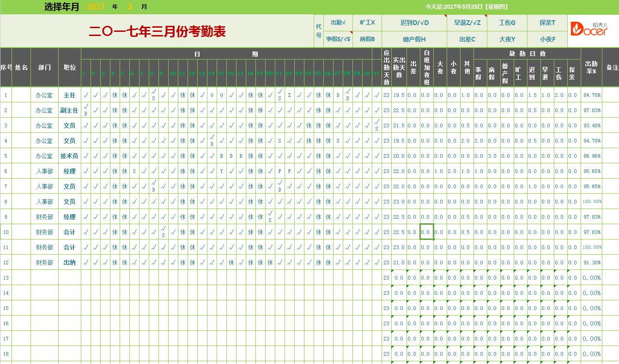Click sequence number 18 cell
The width and height of the screenshot is (619, 364).
click(6, 354)
